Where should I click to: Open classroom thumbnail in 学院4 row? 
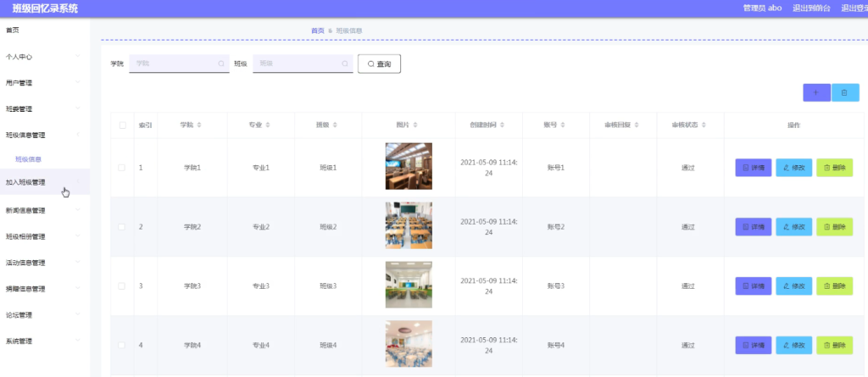409,344
